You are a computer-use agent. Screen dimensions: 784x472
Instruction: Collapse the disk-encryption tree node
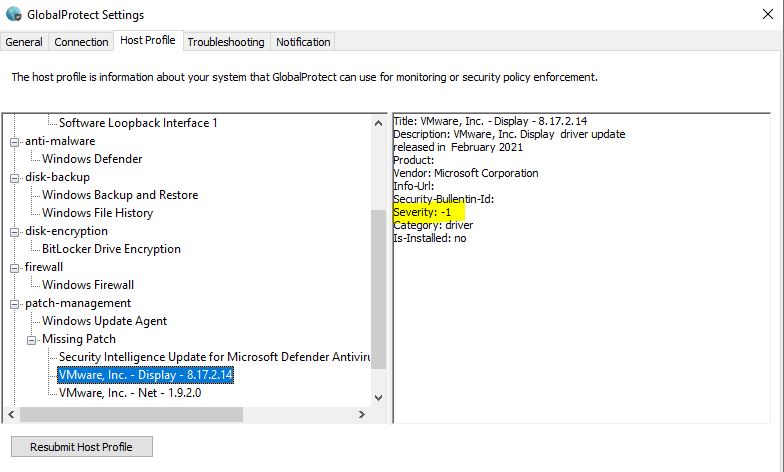click(x=14, y=232)
